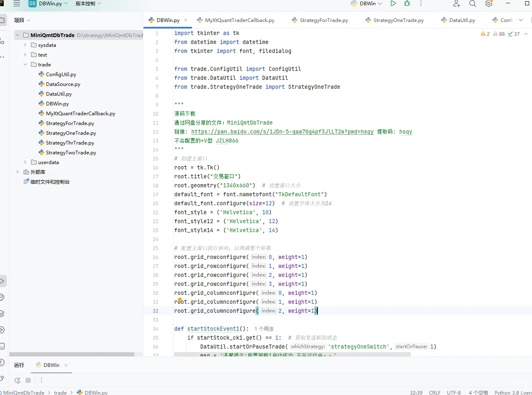Open the 版本控制 dropdown
The width and height of the screenshot is (532, 395).
pyautogui.click(x=88, y=4)
